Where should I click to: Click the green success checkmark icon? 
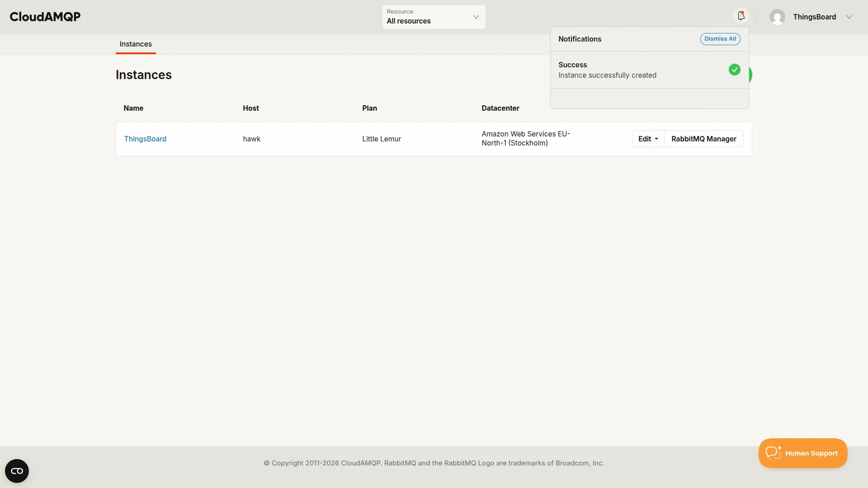coord(734,70)
